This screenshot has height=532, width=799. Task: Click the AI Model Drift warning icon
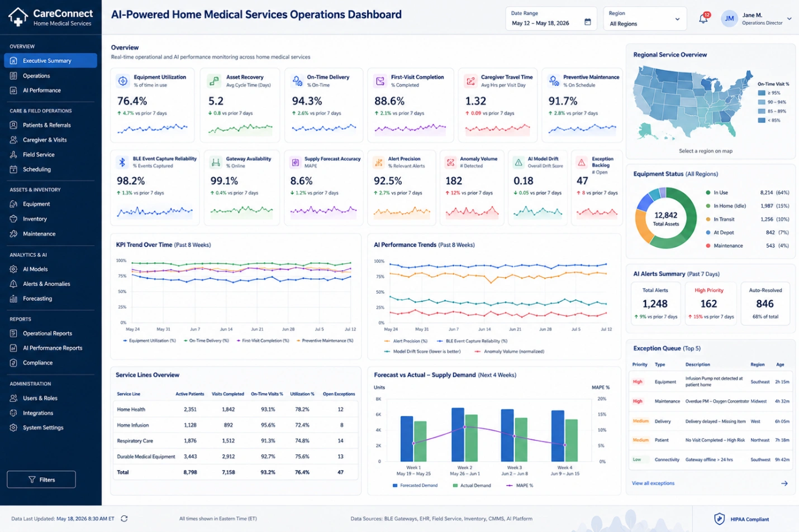(519, 162)
